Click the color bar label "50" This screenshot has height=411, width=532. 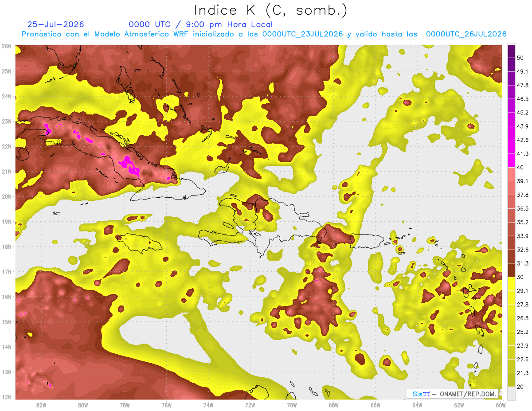click(521, 58)
